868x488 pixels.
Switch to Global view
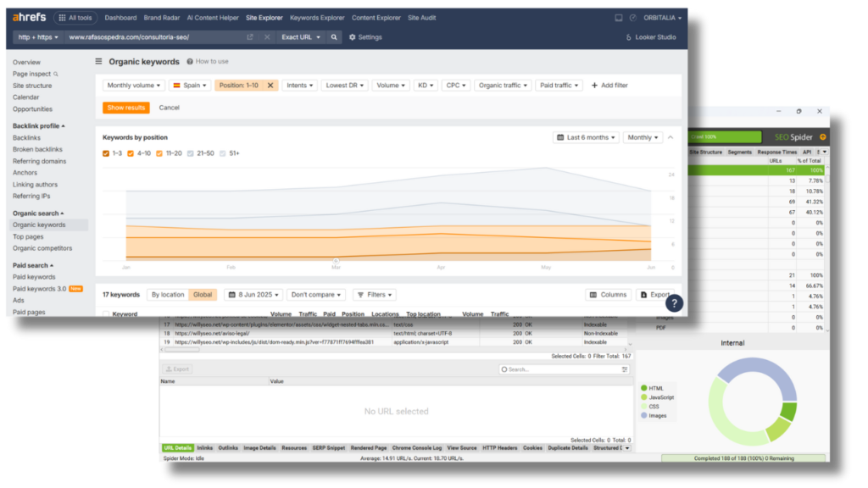203,295
